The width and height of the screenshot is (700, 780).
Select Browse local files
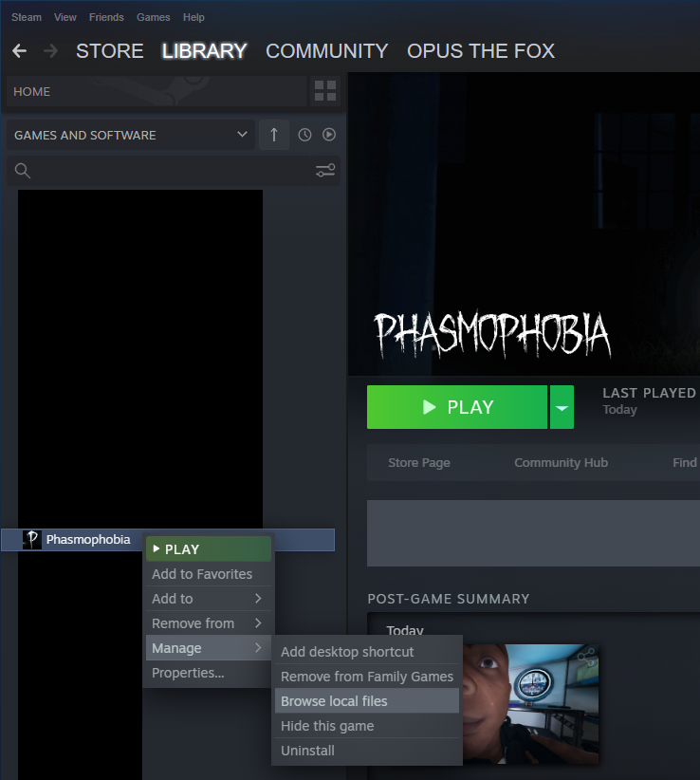(367, 701)
